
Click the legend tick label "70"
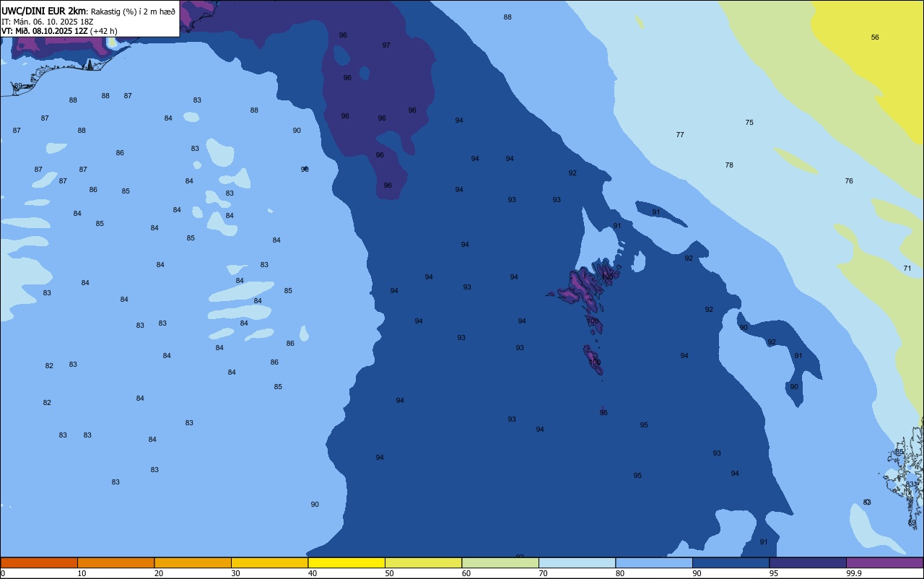point(543,573)
